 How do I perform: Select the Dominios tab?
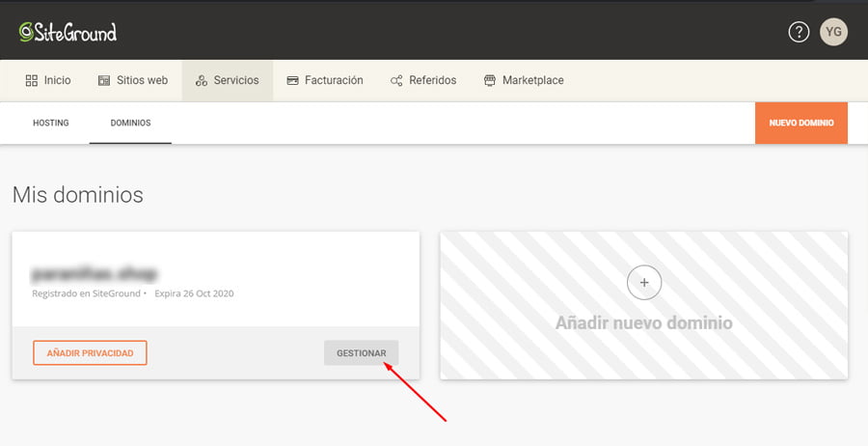pyautogui.click(x=130, y=124)
